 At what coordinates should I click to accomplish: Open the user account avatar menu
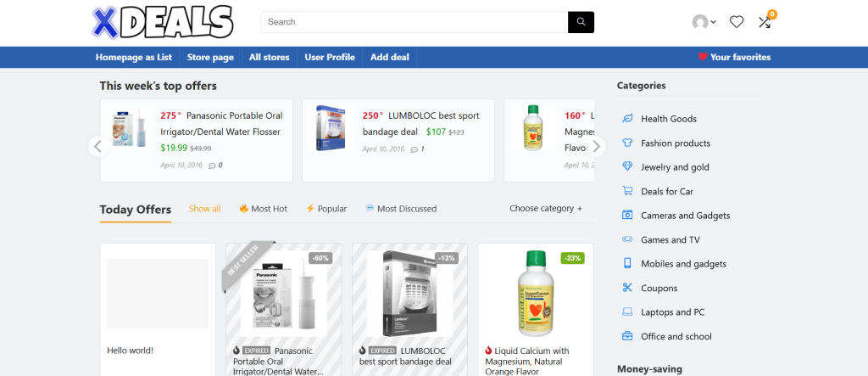703,22
